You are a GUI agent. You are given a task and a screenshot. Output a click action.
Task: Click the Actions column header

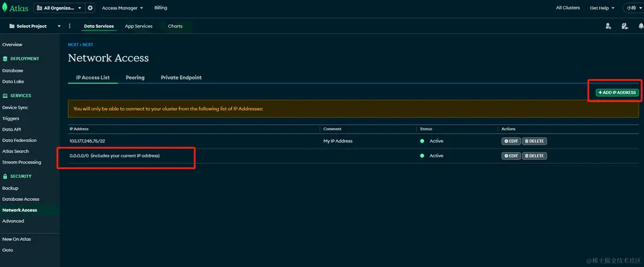click(509, 129)
